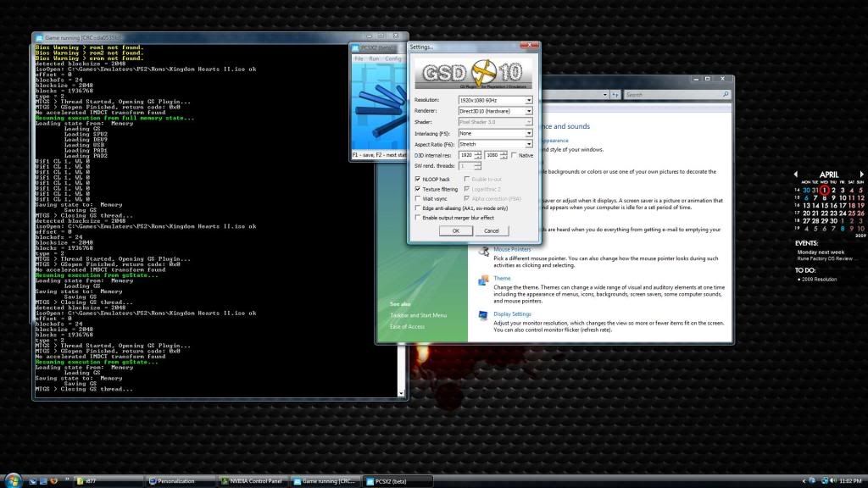Click the D3D internal res width field
This screenshot has height=488, width=868.
pyautogui.click(x=466, y=156)
